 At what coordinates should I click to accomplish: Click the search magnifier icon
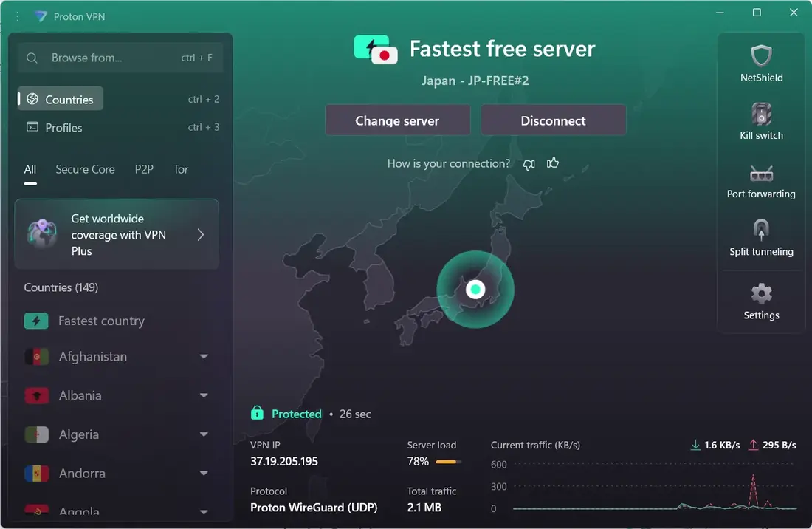coord(32,58)
